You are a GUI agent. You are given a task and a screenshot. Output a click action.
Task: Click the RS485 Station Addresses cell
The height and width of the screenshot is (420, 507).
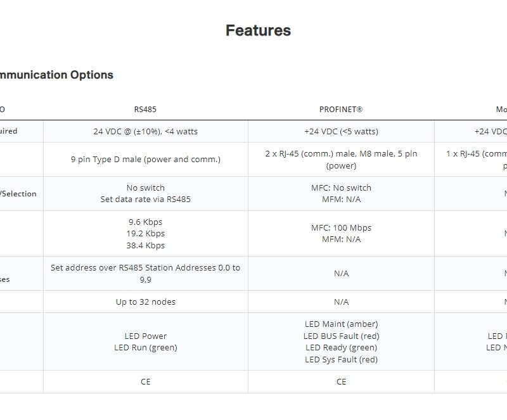point(145,273)
